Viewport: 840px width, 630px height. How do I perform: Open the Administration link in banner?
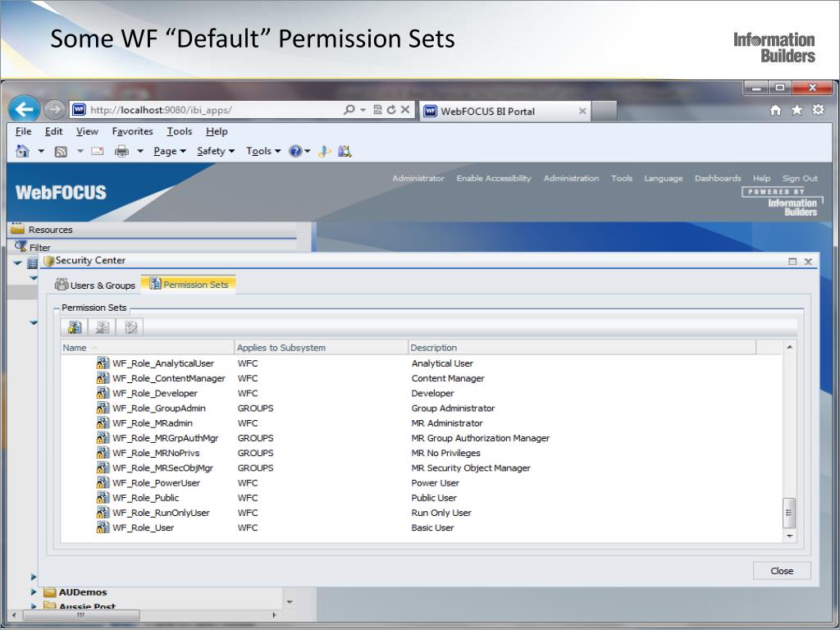click(x=571, y=178)
